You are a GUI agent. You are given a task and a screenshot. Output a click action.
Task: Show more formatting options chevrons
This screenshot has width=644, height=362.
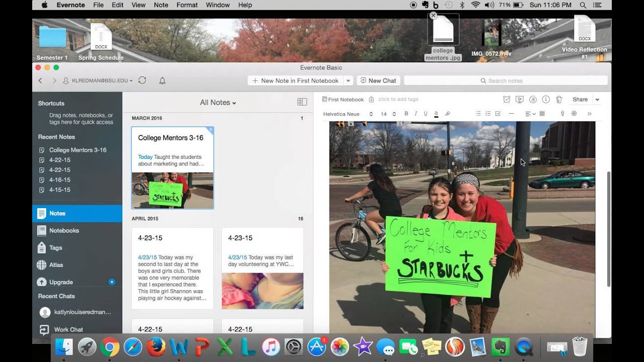(589, 114)
